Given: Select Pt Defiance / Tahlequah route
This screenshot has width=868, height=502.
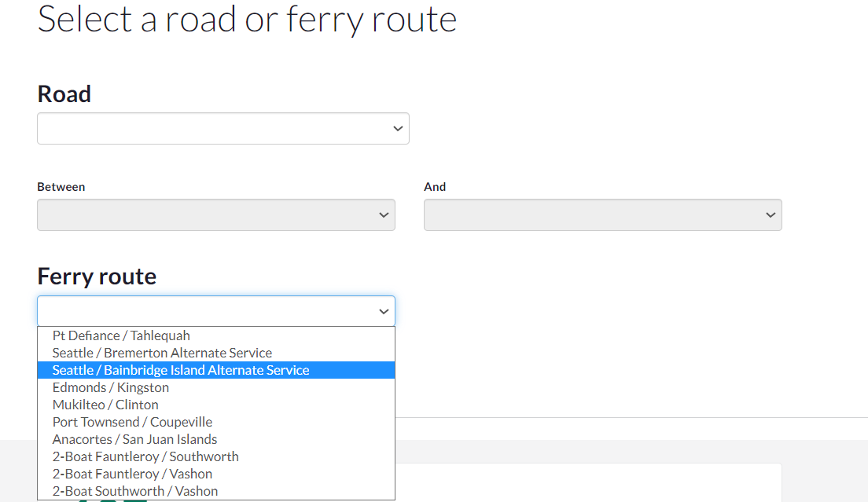Looking at the screenshot, I should [121, 335].
